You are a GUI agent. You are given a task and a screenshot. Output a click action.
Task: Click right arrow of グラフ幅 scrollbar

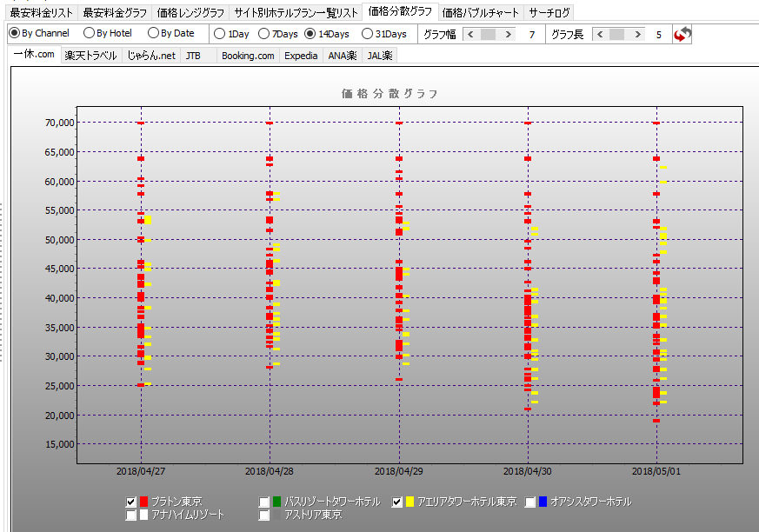click(x=510, y=34)
